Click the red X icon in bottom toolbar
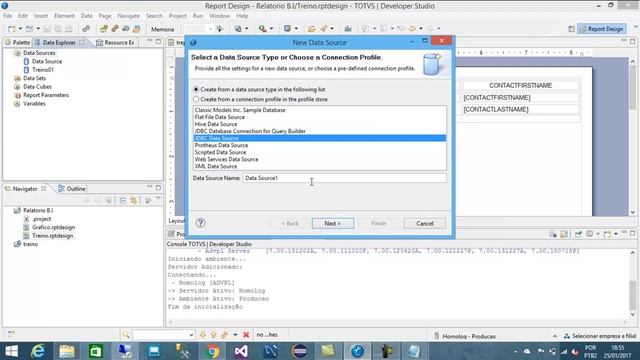Image resolution: width=640 pixels, height=360 pixels. click(246, 335)
